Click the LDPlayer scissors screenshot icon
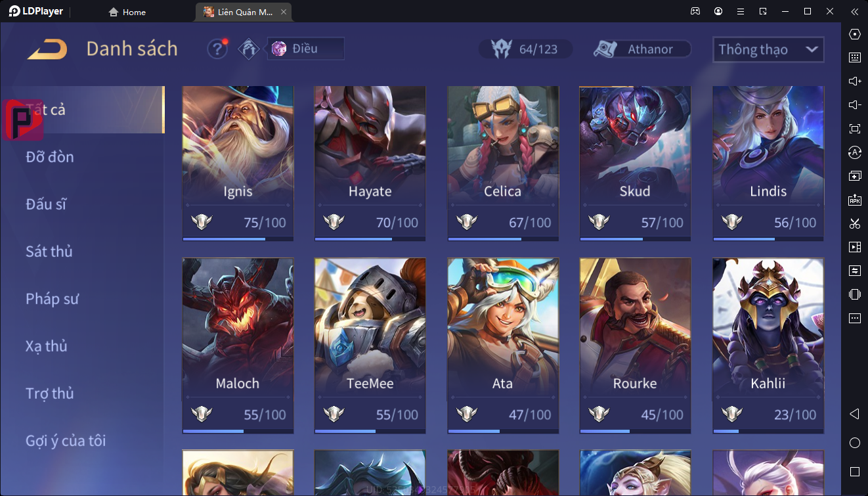 tap(855, 223)
